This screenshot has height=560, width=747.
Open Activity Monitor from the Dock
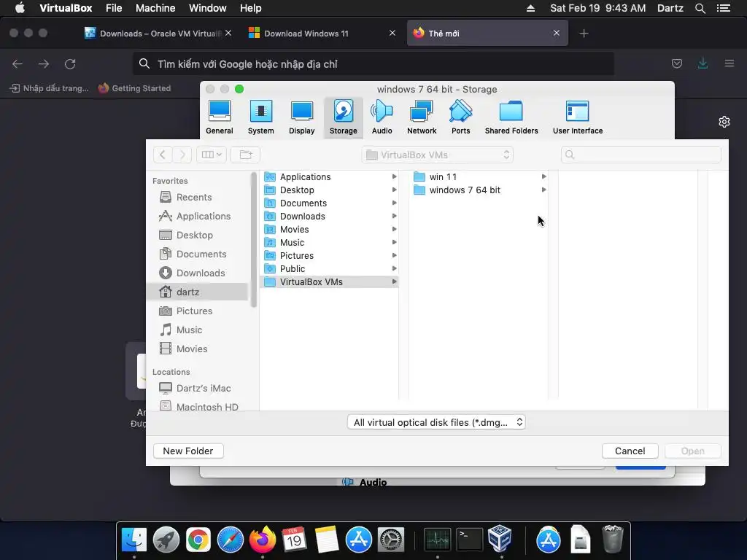click(x=438, y=540)
